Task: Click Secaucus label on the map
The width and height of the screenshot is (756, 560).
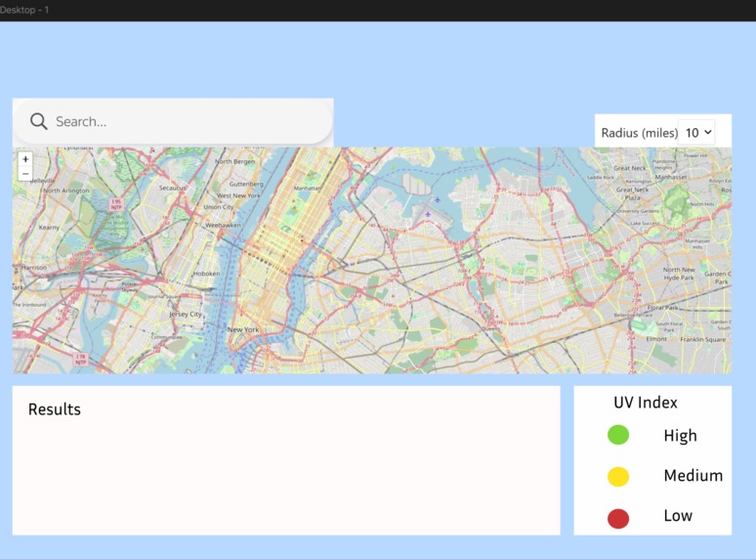Action: click(173, 188)
